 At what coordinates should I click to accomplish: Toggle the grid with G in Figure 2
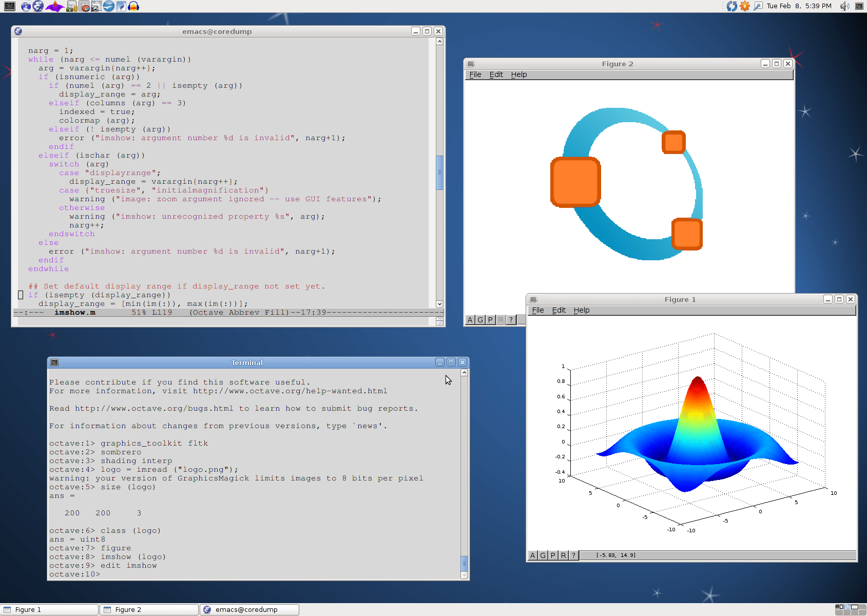pyautogui.click(x=480, y=320)
